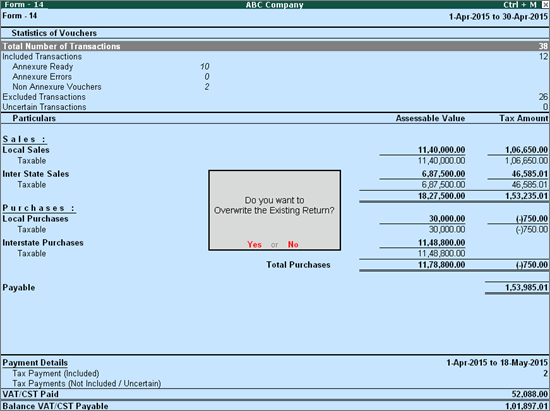Open Annexure Errors line
This screenshot has width=550, height=411.
tap(105, 77)
